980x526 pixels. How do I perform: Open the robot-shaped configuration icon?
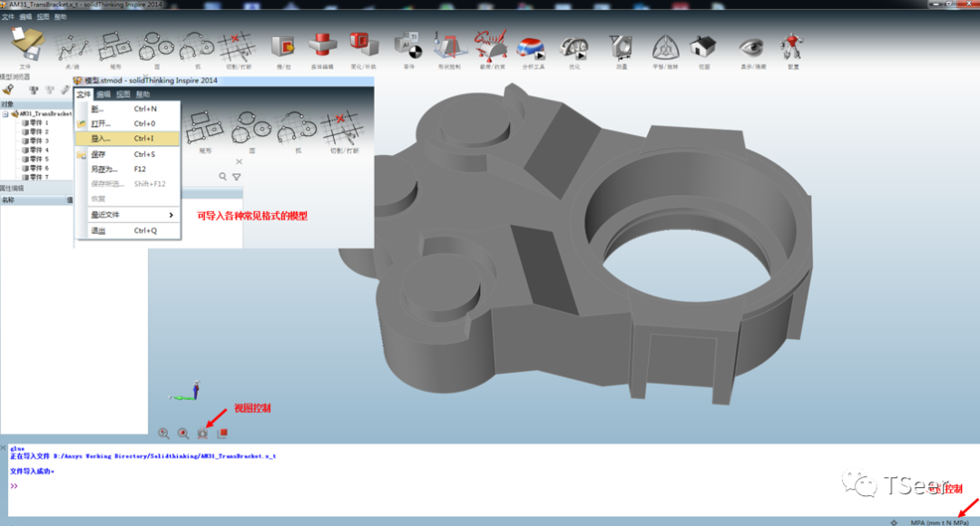(792, 47)
